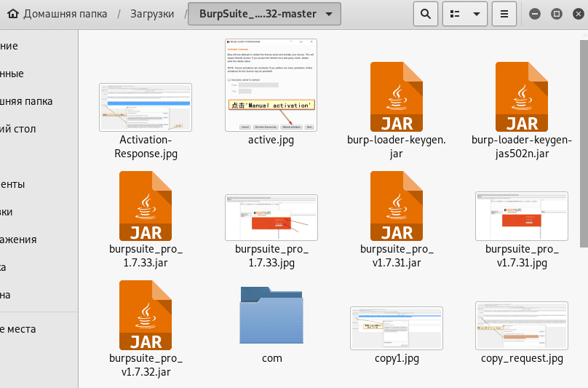This screenshot has height=388, width=588.
Task: Click the label burpsuite_pro_v1.7.31.jpg
Action: click(522, 256)
